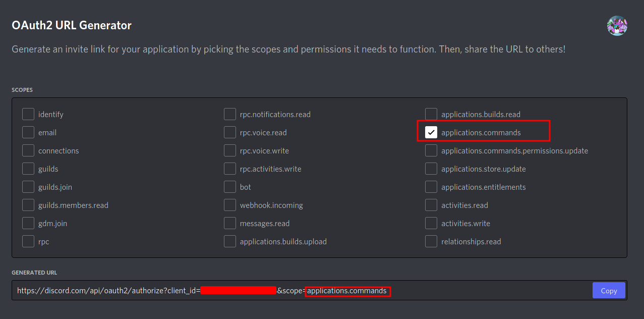
Task: Enable the gdm.join scope
Action: (x=28, y=223)
